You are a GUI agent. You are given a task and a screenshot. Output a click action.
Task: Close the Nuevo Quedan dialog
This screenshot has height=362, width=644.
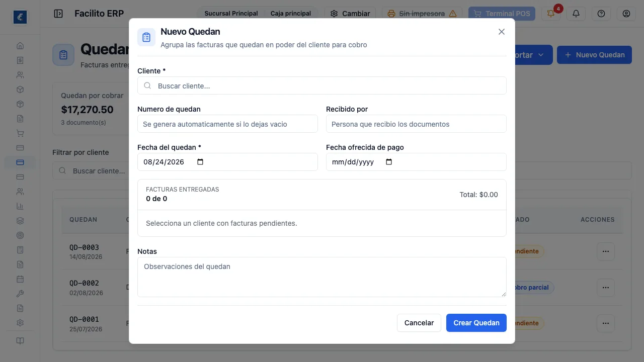click(502, 32)
